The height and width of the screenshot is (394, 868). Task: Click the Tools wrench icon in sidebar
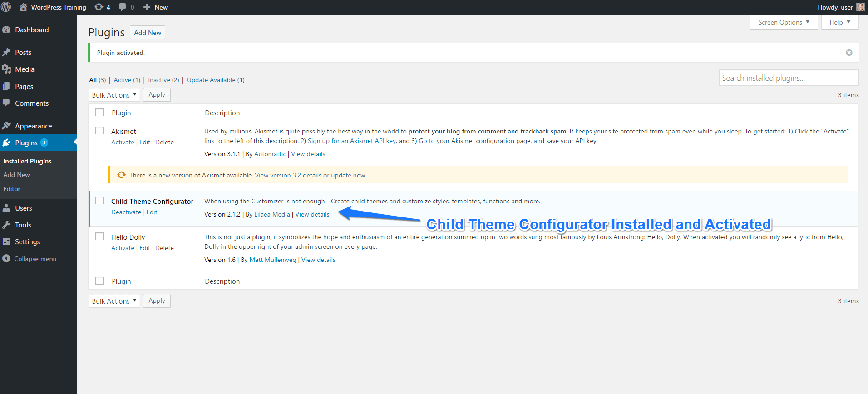[6, 225]
